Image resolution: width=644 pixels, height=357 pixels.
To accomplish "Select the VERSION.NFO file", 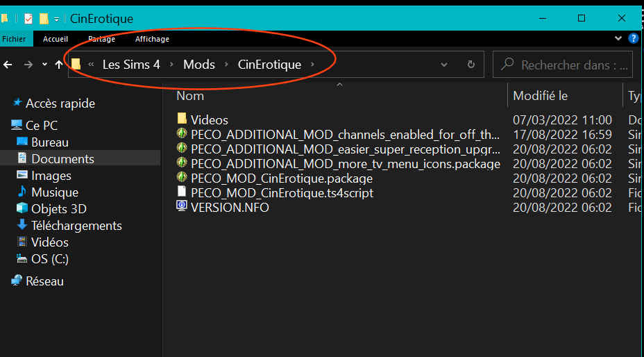I will click(230, 207).
